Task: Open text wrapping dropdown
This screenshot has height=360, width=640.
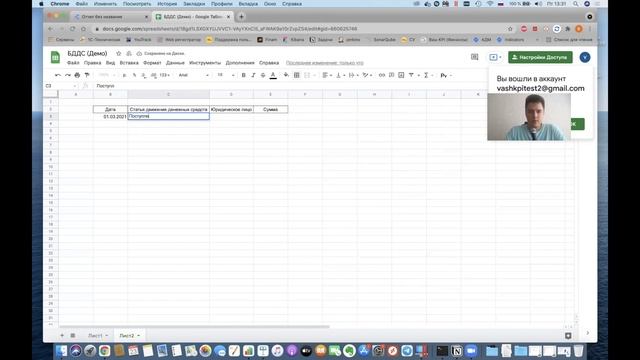Action: point(353,75)
